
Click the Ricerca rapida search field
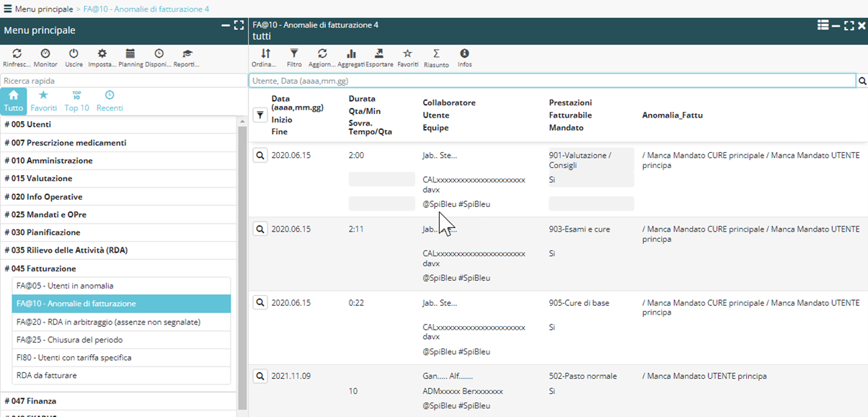click(x=123, y=81)
